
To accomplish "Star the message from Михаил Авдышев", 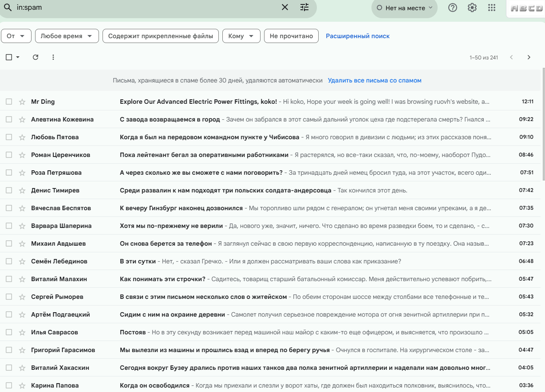I will pyautogui.click(x=22, y=243).
